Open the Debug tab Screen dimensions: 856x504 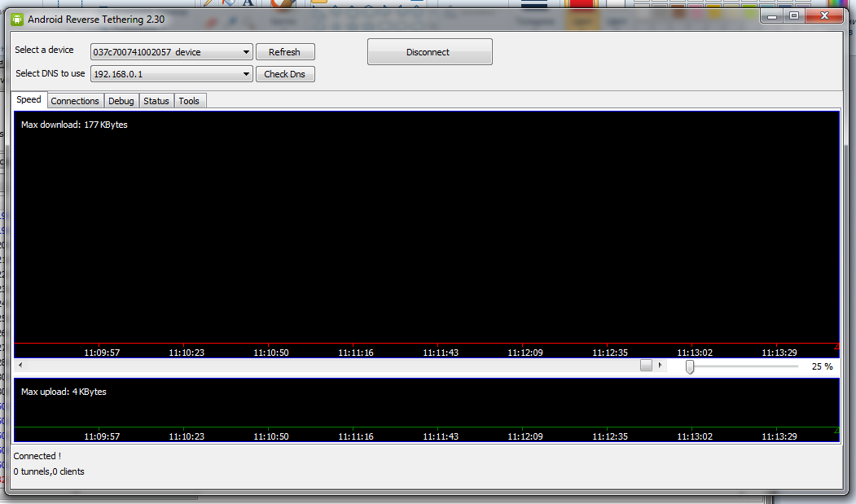(121, 101)
